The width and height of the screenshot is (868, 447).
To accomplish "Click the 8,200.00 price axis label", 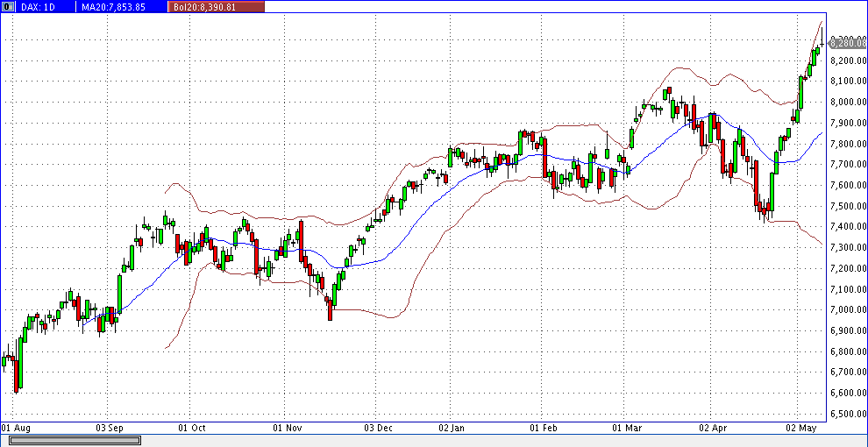I will tap(849, 60).
